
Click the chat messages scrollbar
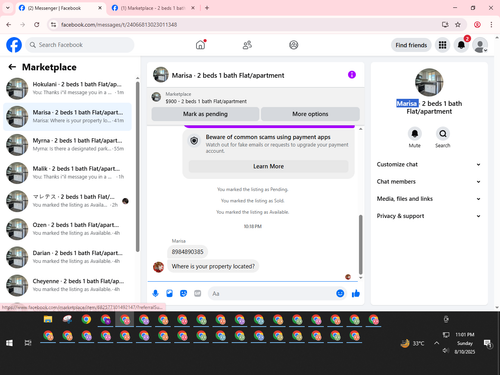pyautogui.click(x=360, y=244)
